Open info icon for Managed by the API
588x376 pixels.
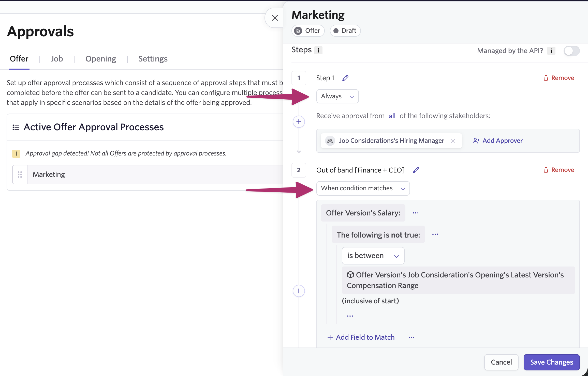click(551, 51)
